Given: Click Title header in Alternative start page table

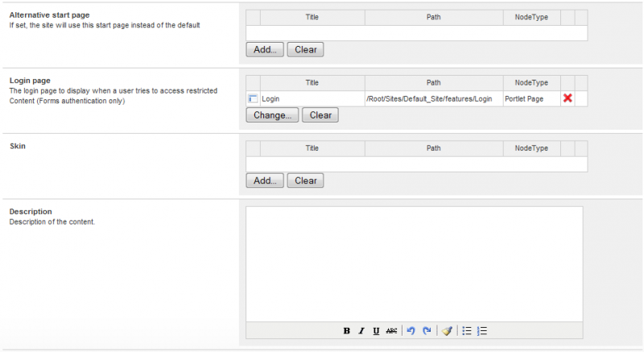Looking at the screenshot, I should tap(312, 17).
